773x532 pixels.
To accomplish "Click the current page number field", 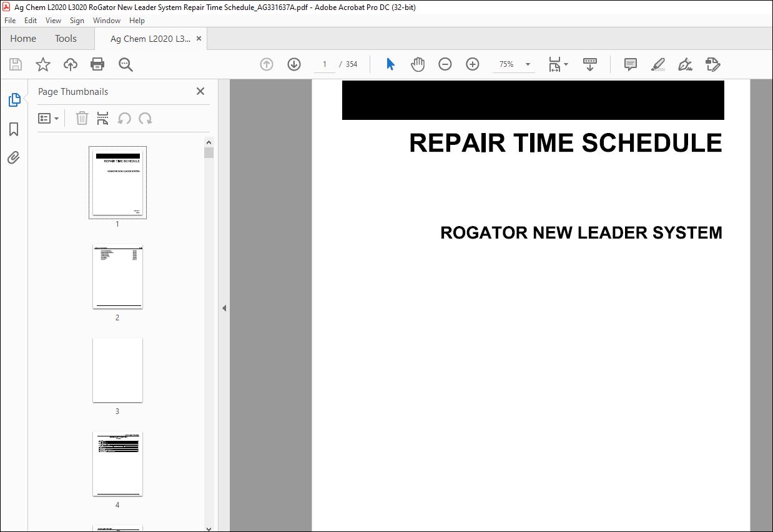I will click(x=325, y=64).
